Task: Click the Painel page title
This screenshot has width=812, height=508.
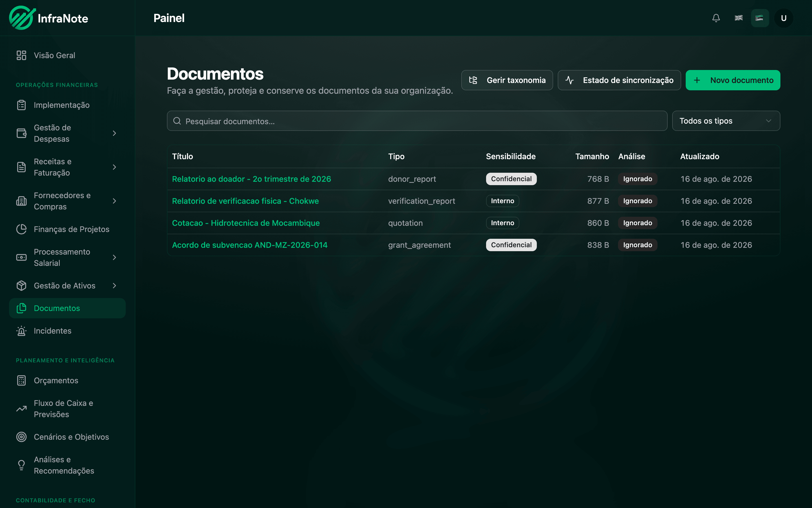Action: tap(169, 18)
